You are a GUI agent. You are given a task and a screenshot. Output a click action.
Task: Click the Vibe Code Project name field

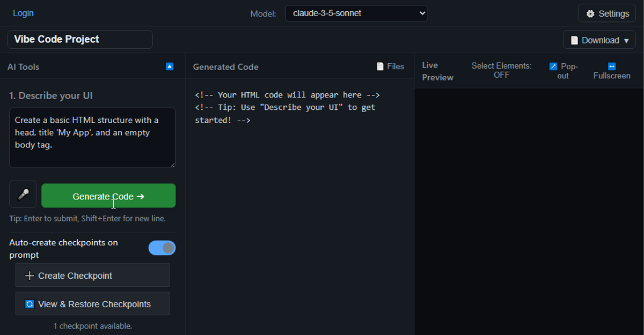(80, 39)
